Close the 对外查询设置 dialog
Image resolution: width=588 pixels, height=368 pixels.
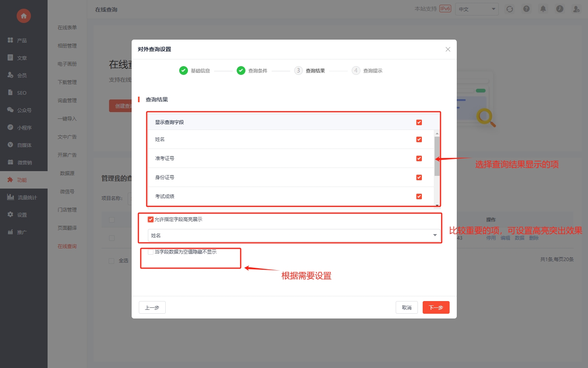[x=448, y=50]
